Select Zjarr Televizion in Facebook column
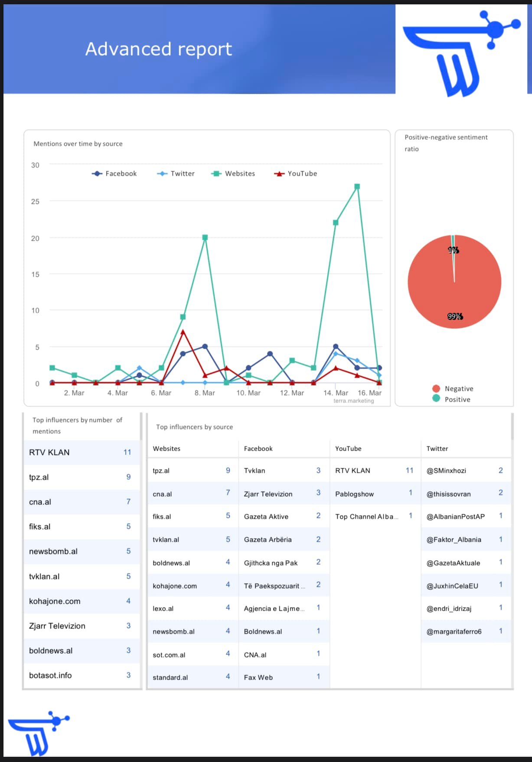This screenshot has height=762, width=532. pyautogui.click(x=268, y=494)
